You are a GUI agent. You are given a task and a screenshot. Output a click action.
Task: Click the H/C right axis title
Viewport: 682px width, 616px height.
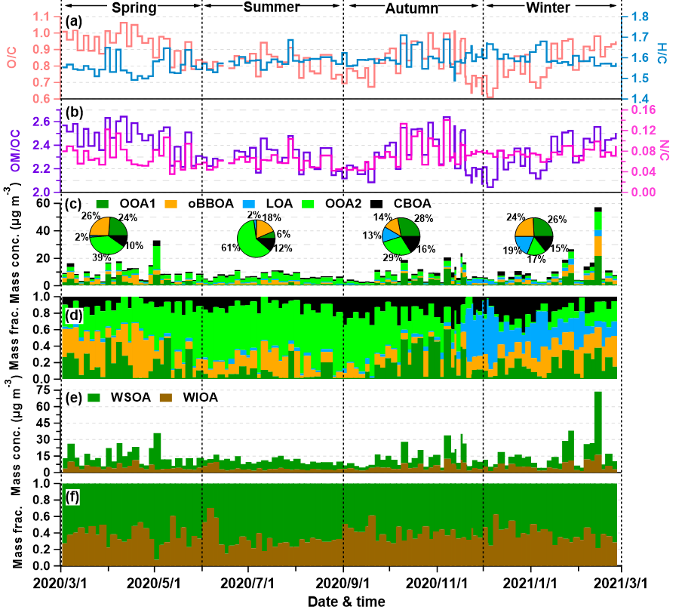click(662, 54)
